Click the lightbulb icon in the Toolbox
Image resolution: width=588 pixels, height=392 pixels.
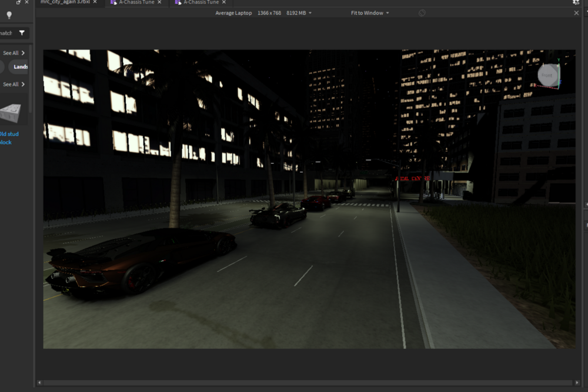(9, 15)
